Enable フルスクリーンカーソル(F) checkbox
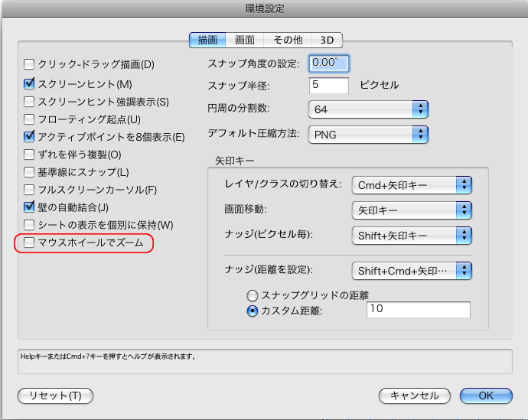 coord(30,190)
